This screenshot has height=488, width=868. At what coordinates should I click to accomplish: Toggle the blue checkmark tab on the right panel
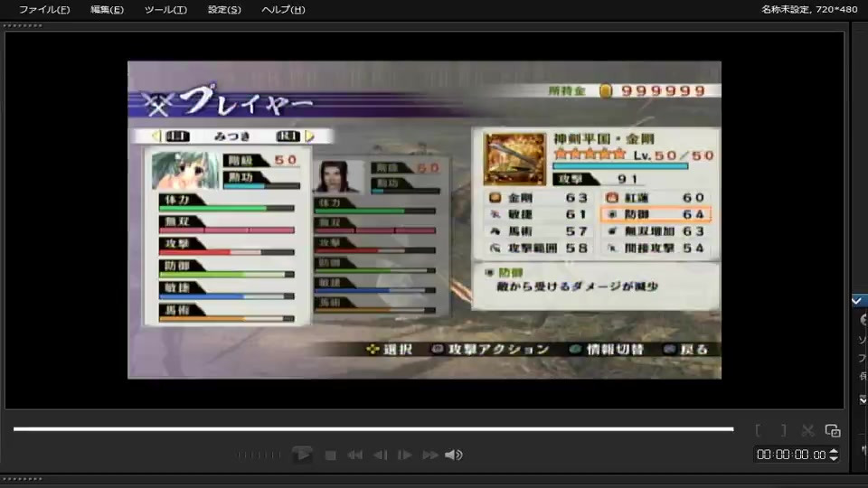point(858,301)
